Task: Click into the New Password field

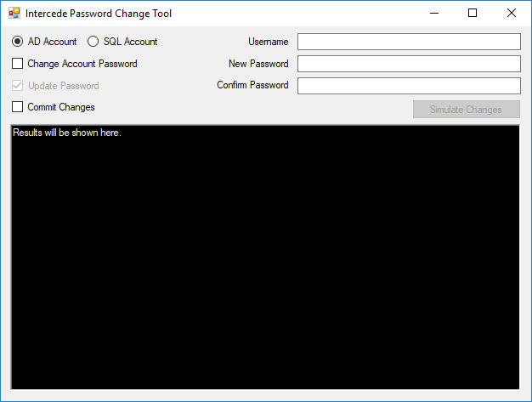Action: (x=408, y=64)
